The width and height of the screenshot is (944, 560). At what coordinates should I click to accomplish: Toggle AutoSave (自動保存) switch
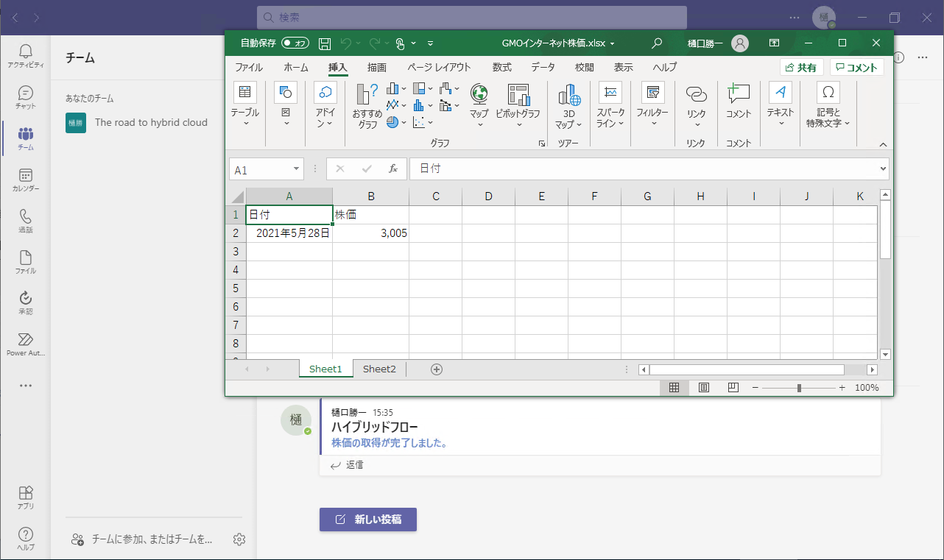tap(296, 43)
